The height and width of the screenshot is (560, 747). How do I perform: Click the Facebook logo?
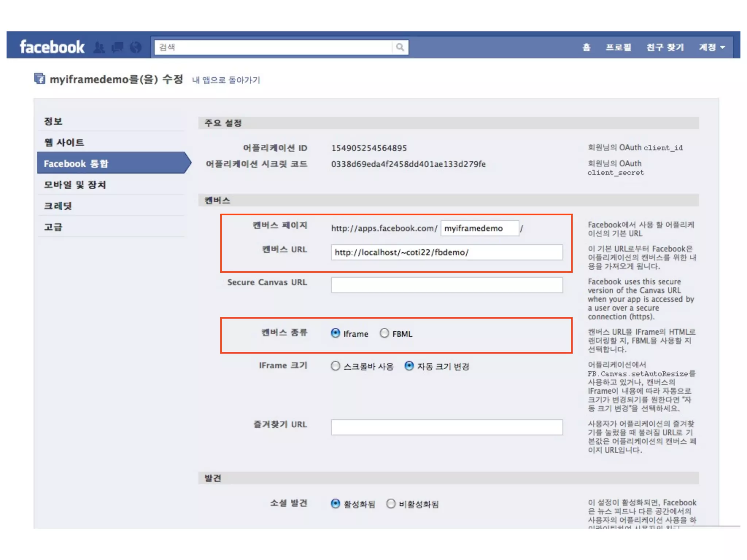52,47
